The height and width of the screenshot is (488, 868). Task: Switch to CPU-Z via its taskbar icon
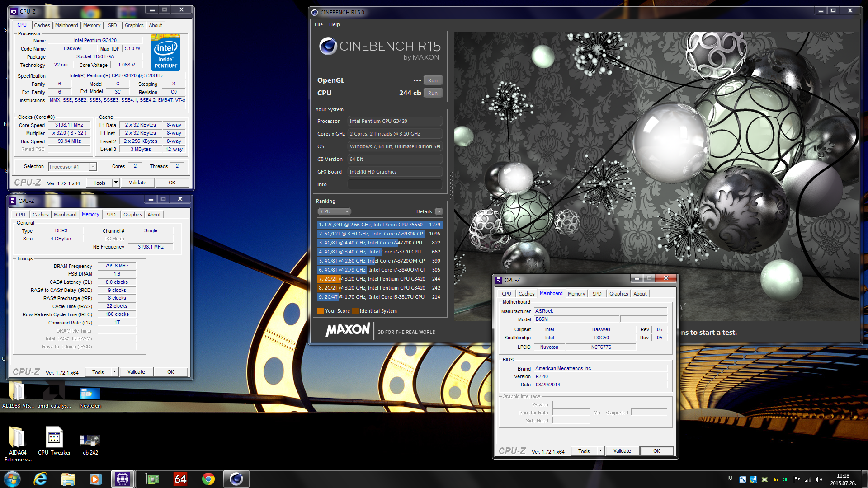pos(123,479)
